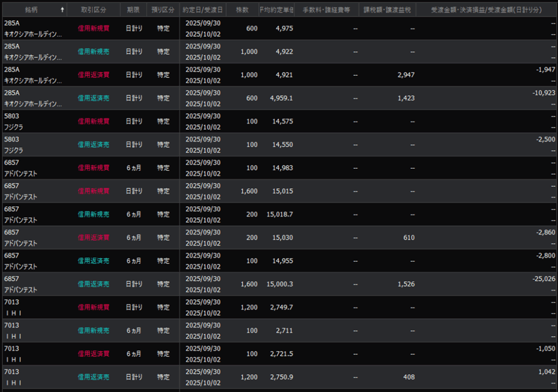This screenshot has width=558, height=392.
Task: Select the フジクラ 信用返済売 row
Action: [93, 145]
